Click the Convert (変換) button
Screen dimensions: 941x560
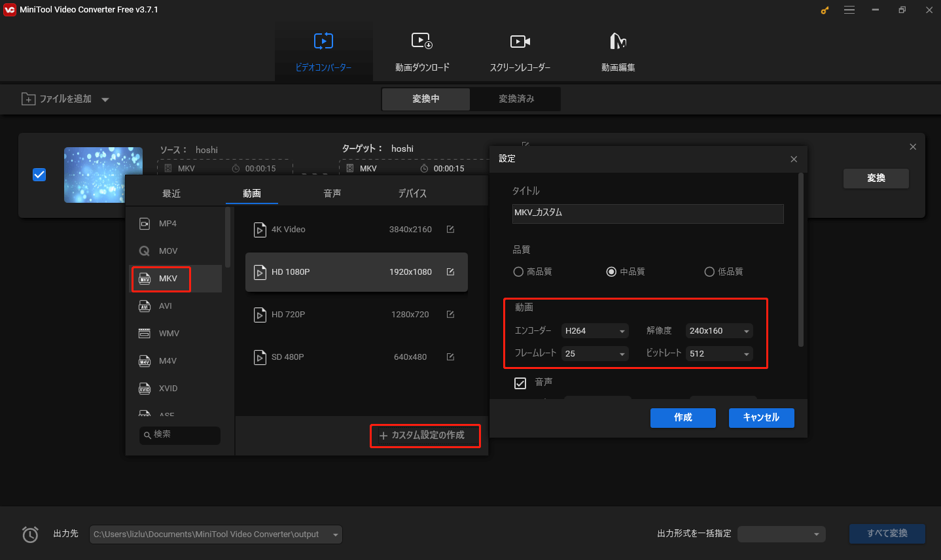(876, 178)
